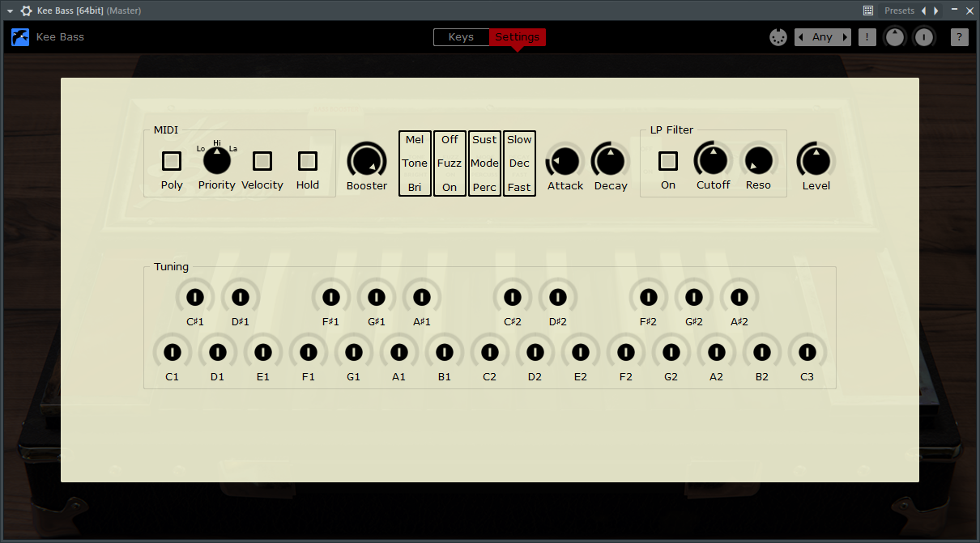Toggle the Hold checkbox
This screenshot has height=543, width=980.
point(308,161)
